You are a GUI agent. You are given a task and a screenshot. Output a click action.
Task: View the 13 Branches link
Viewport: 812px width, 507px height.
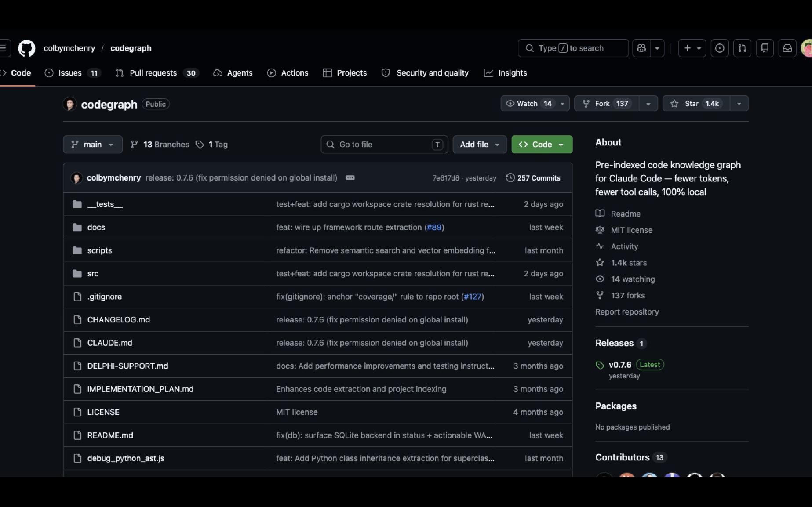[x=160, y=145]
